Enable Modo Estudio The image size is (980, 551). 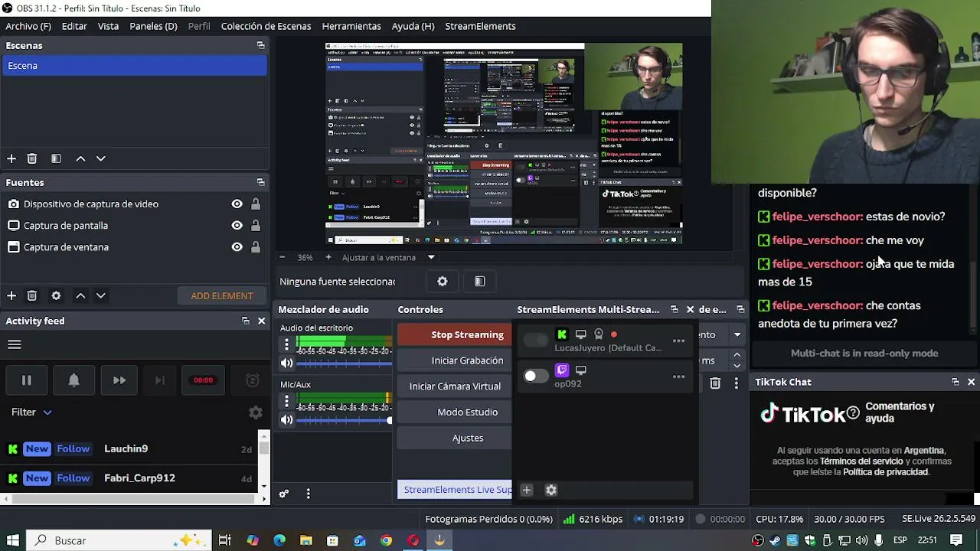tap(454, 412)
